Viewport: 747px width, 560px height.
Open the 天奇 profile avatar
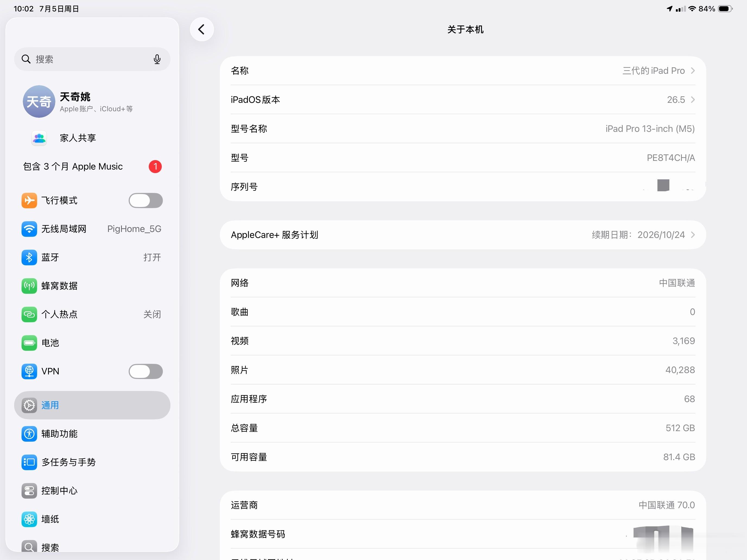point(39,101)
